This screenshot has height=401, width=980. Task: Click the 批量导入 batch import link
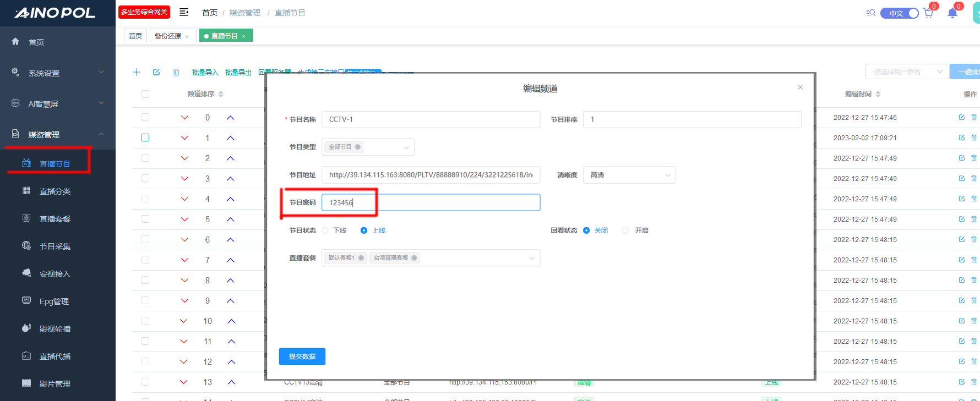205,73
